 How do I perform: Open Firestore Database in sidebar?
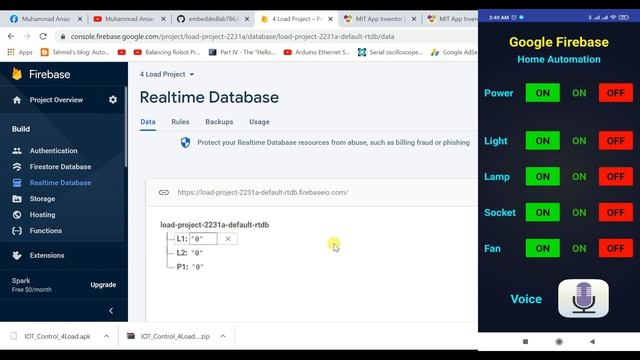(x=60, y=167)
